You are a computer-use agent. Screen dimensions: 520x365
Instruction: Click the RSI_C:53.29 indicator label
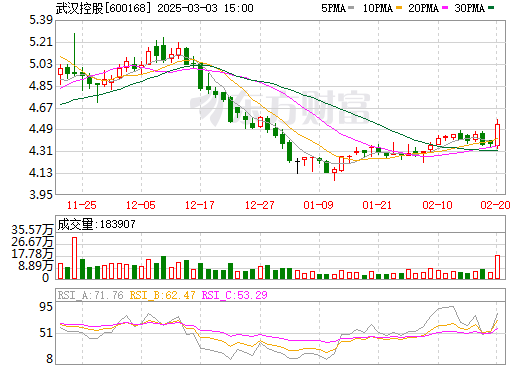coord(235,295)
